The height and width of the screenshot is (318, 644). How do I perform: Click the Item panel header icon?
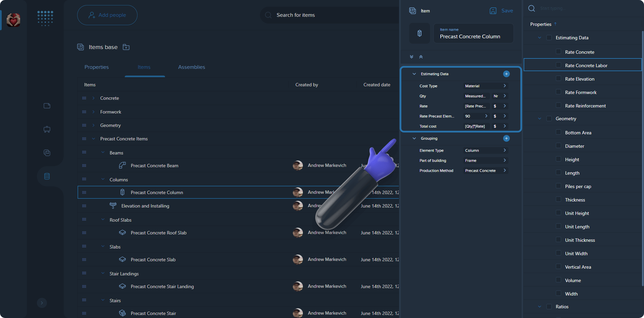(413, 11)
